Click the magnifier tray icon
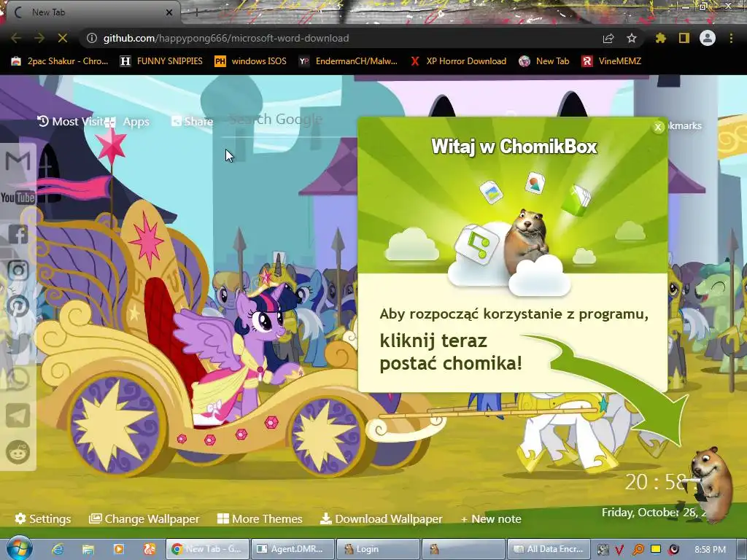Image resolution: width=747 pixels, height=560 pixels. (638, 550)
